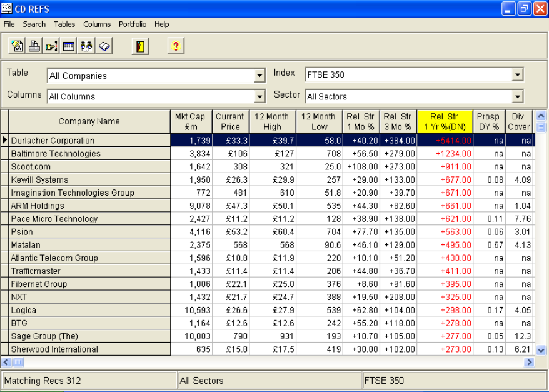Click the Prosp DY % column header

489,121
